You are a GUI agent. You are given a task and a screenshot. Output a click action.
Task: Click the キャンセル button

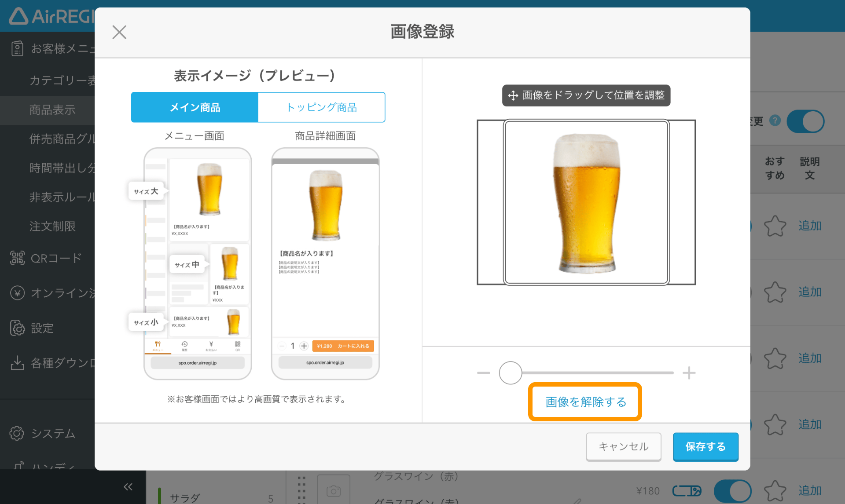pyautogui.click(x=623, y=446)
